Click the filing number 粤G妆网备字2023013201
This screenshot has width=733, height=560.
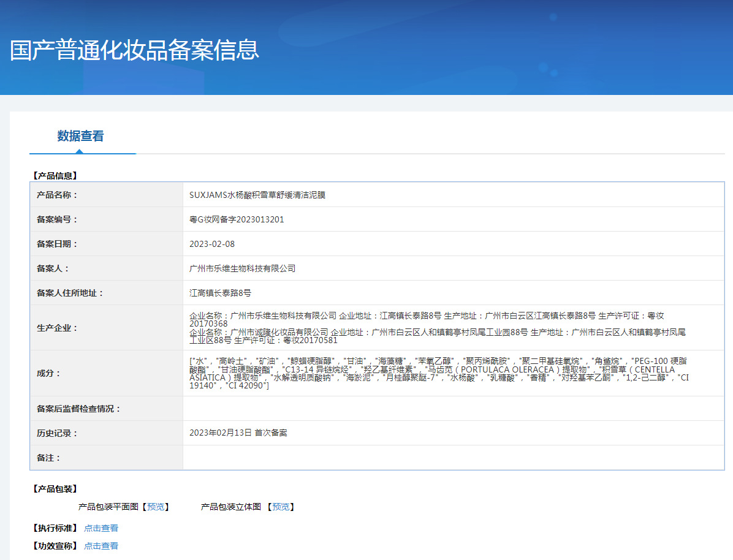pyautogui.click(x=237, y=219)
